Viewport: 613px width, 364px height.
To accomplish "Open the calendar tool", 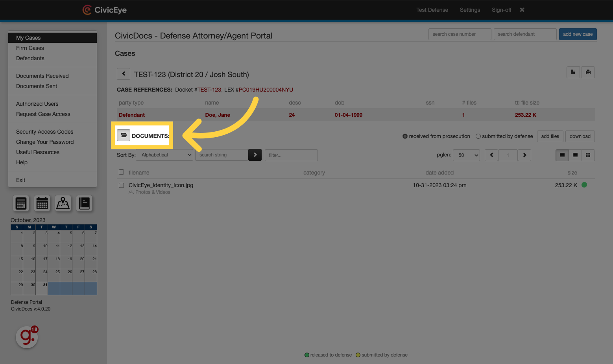I will [42, 203].
